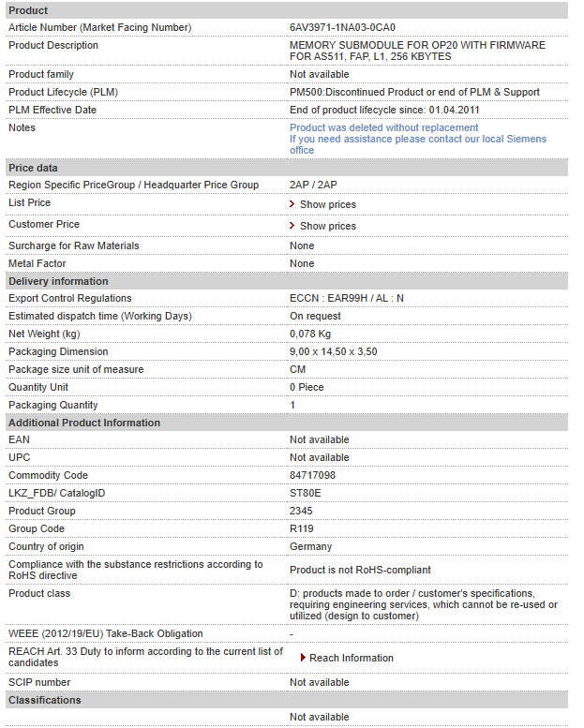584x728 pixels.
Task: Select the article number 6AV3971-1NA03-0CA0
Action: 342,27
